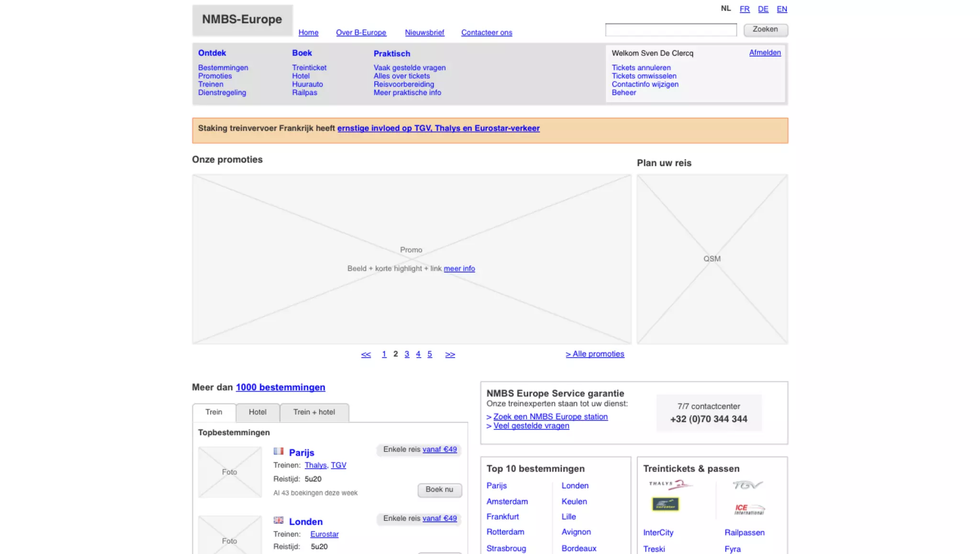Open the Trein + hotel tab
The height and width of the screenshot is (554, 980).
coord(314,412)
